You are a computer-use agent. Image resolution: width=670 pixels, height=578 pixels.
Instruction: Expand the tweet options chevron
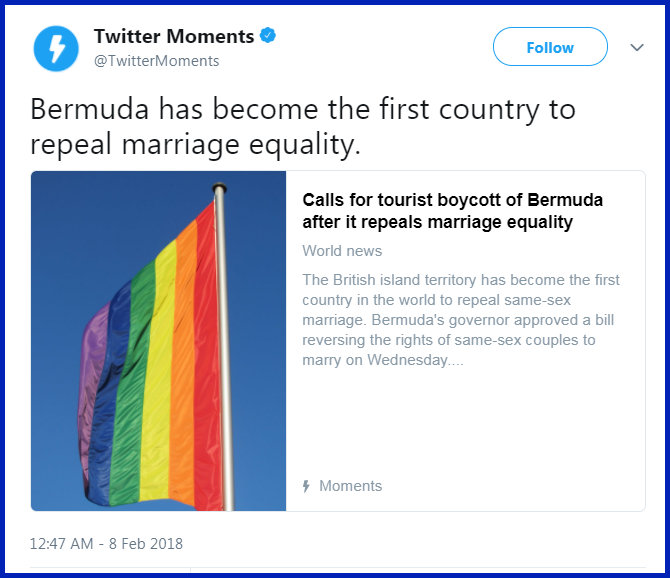click(636, 47)
